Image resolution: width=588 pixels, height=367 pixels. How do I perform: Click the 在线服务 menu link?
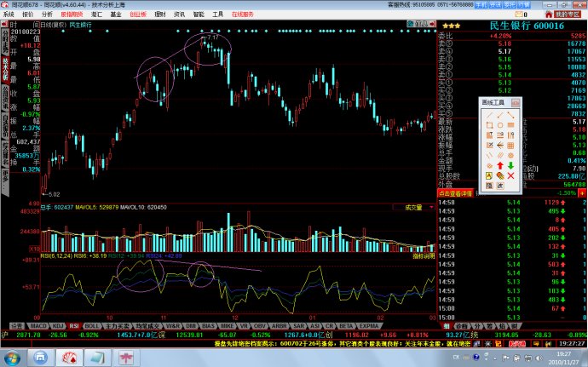click(243, 14)
